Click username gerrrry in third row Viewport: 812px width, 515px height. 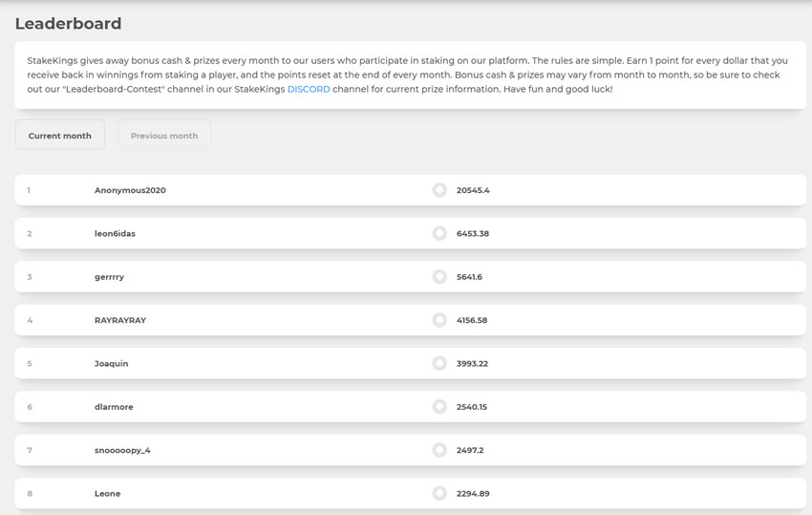pyautogui.click(x=109, y=277)
